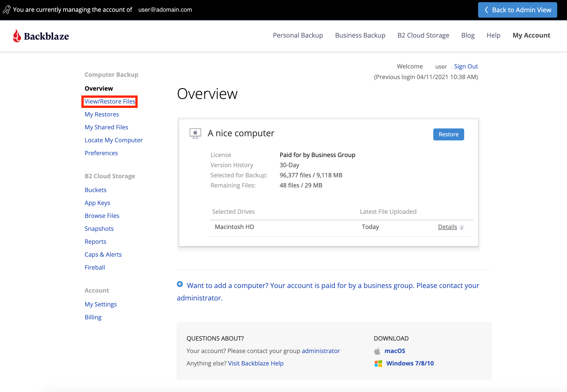Open Fireball in the sidebar
This screenshot has width=567, height=392.
[95, 267]
